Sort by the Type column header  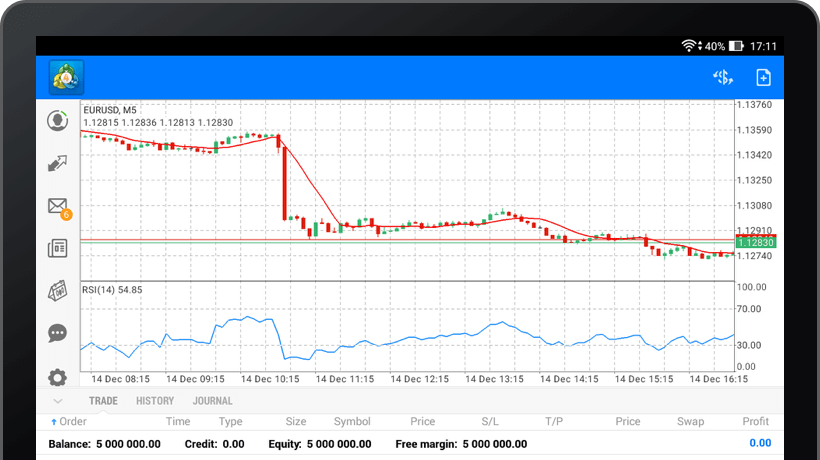click(230, 421)
